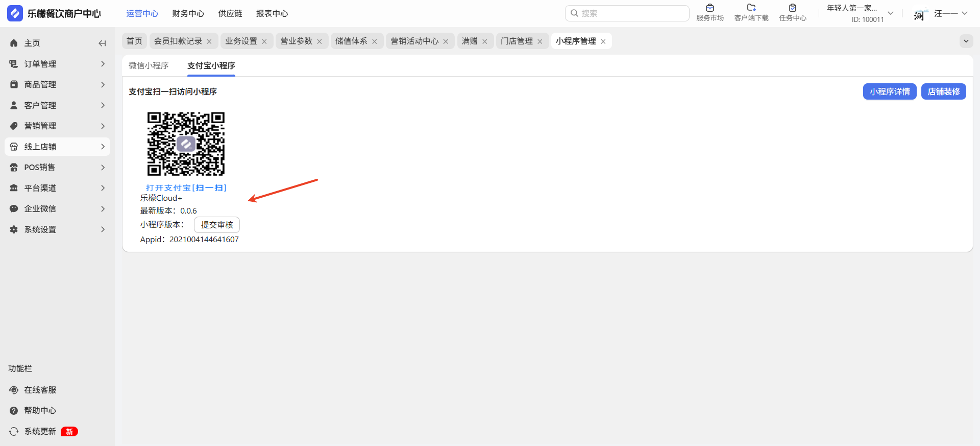Click the 小程序详情 button
Screen dimensions: 980x446
(890, 91)
